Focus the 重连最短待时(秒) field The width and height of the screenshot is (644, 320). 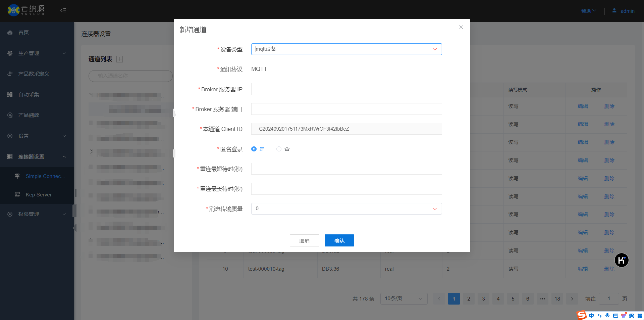point(346,169)
